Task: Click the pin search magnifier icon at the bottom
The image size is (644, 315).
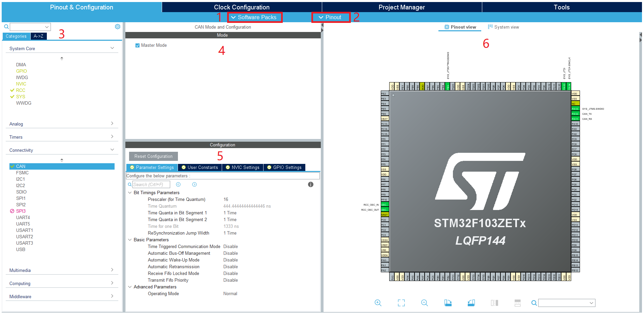Action: pyautogui.click(x=534, y=303)
